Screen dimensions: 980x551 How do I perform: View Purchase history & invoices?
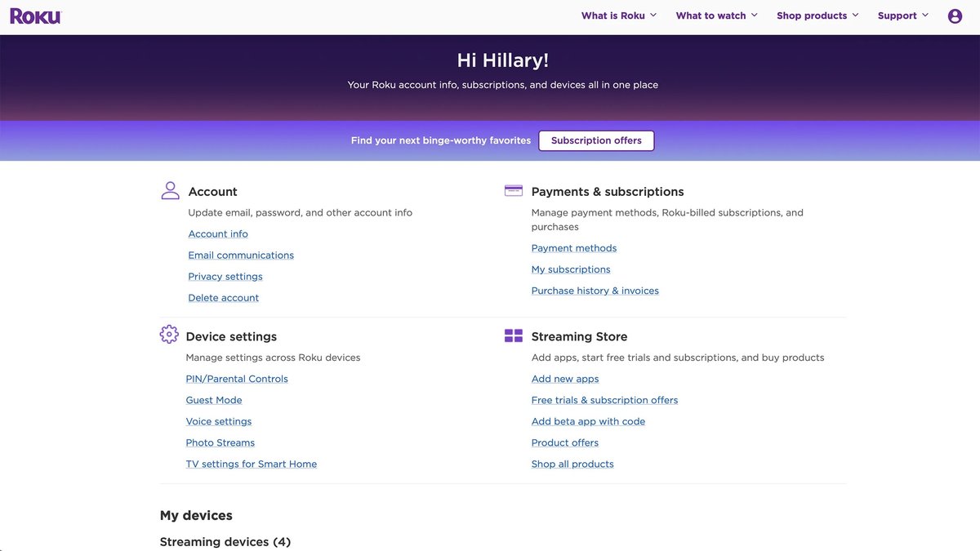point(595,290)
